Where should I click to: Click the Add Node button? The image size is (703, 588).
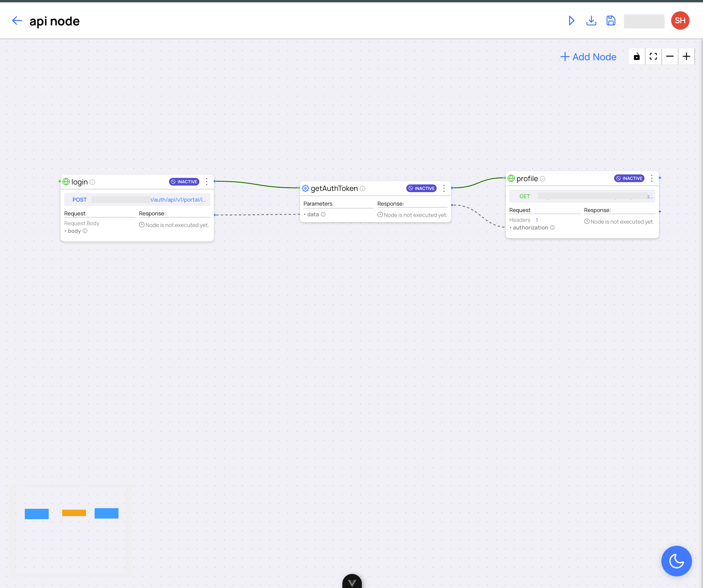588,57
